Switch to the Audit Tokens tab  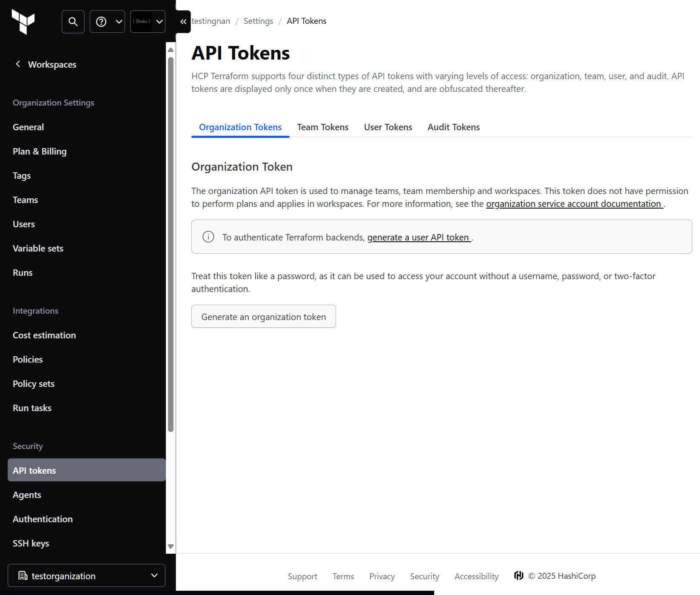[454, 127]
